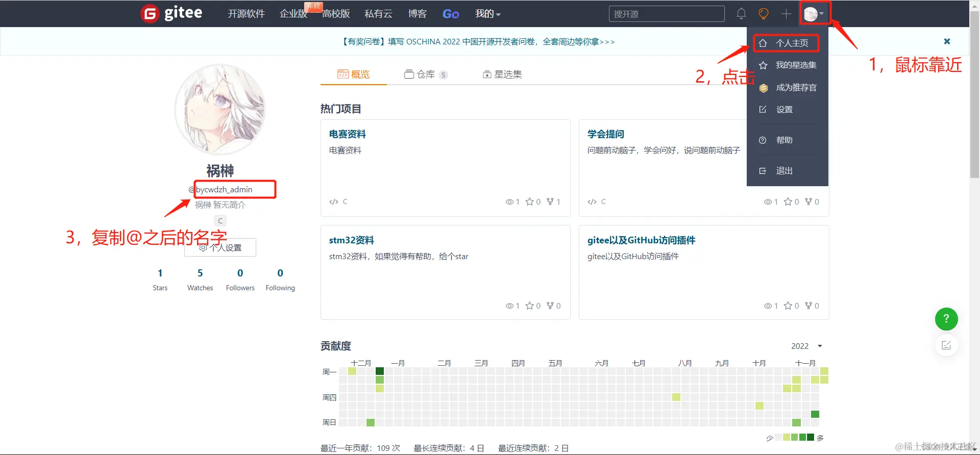Viewport: 980px width, 455px height.
Task: Select 帮助 in the user menu
Action: pos(788,140)
